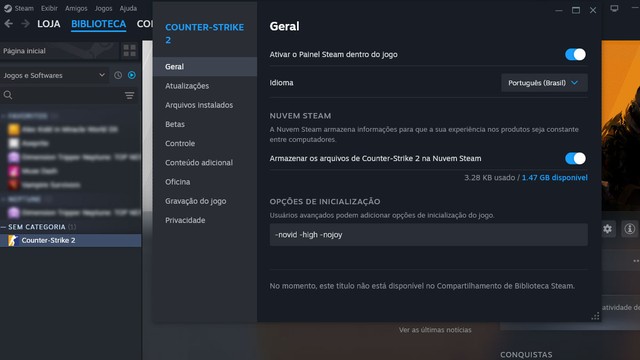Open the Idioma language dropdown
Image resolution: width=640 pixels, height=360 pixels.
click(544, 83)
